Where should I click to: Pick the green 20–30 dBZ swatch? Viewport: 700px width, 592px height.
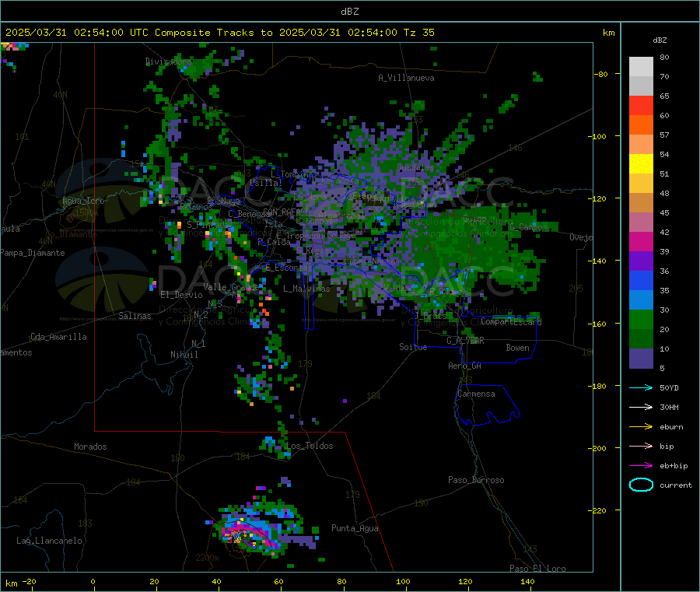point(641,319)
